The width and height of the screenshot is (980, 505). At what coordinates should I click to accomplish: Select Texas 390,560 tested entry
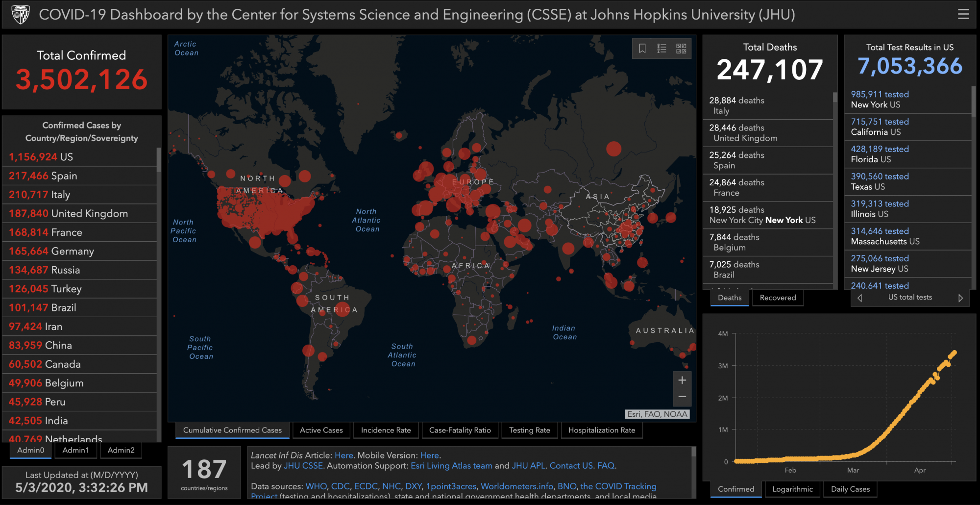(908, 181)
